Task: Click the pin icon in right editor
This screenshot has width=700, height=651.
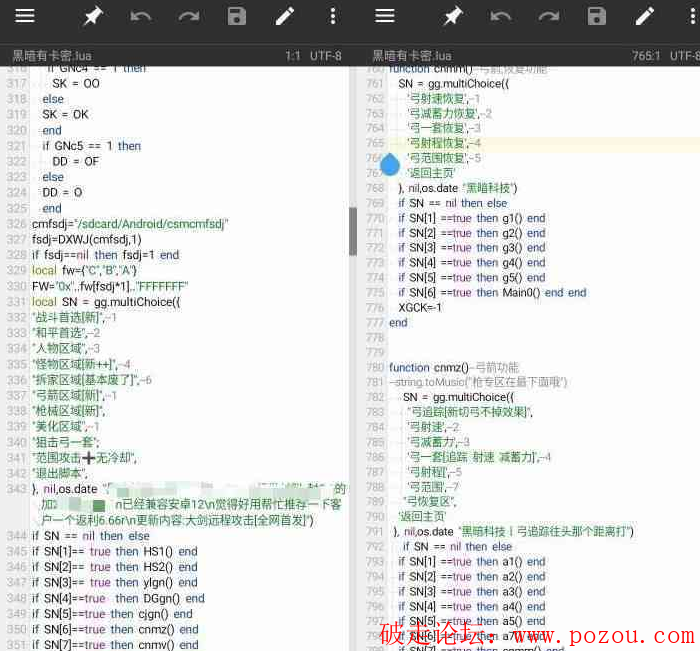Action: (453, 17)
